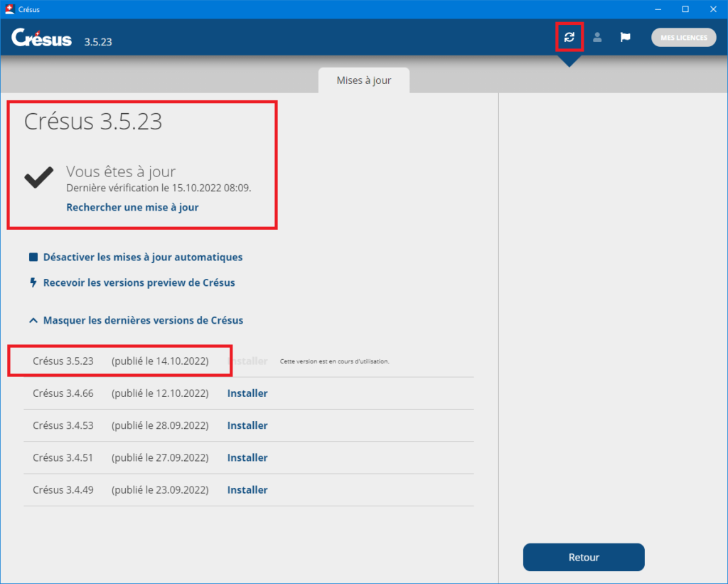Click the Crésus icon in the title bar
The image size is (728, 584).
pos(9,9)
